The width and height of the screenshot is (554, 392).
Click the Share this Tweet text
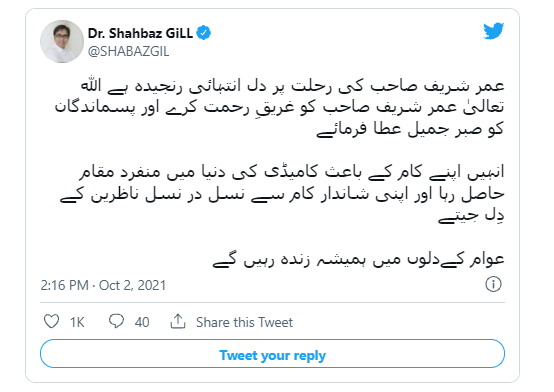244,322
